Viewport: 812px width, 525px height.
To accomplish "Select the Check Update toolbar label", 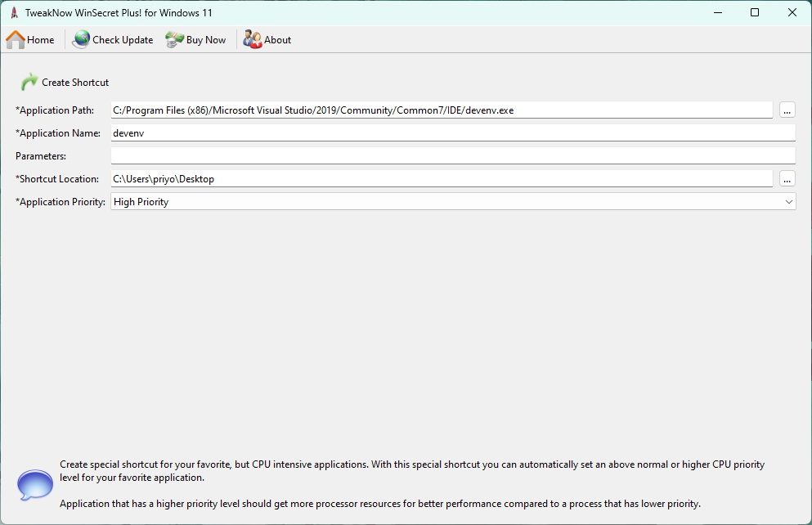I will (123, 40).
